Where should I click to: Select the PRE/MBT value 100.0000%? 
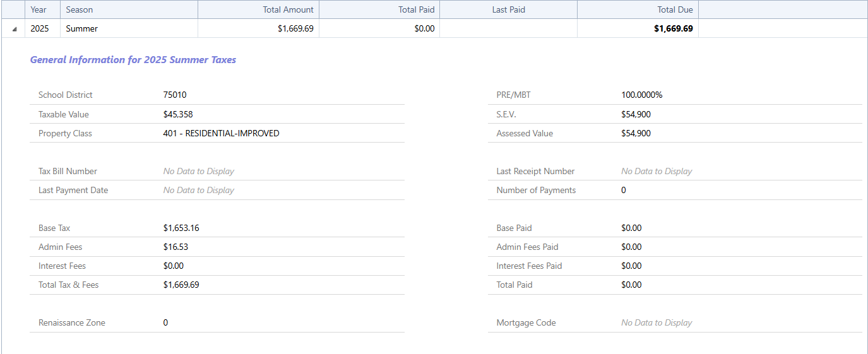coord(641,95)
